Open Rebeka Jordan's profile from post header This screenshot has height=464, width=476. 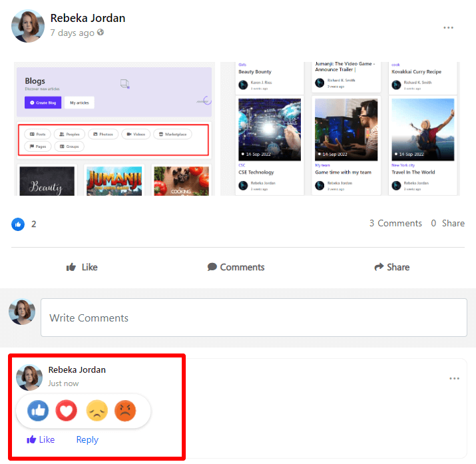[x=87, y=18]
